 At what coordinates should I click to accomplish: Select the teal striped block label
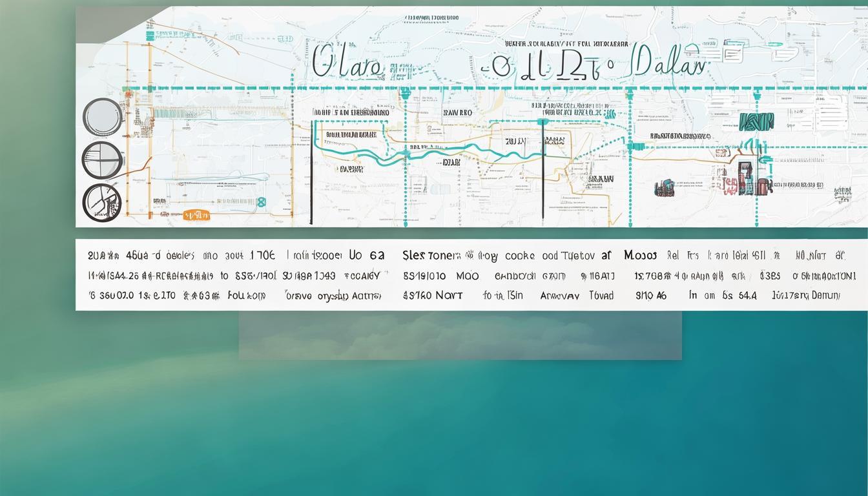(x=756, y=121)
